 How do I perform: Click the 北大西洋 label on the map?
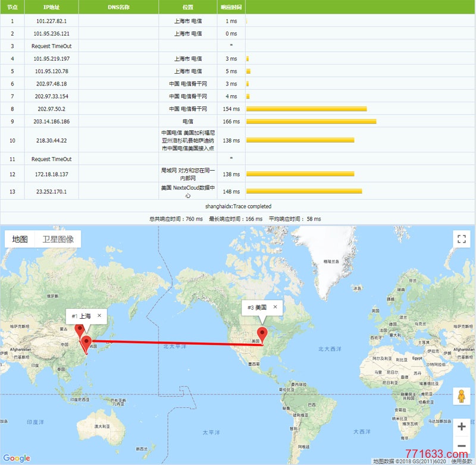pyautogui.click(x=330, y=349)
